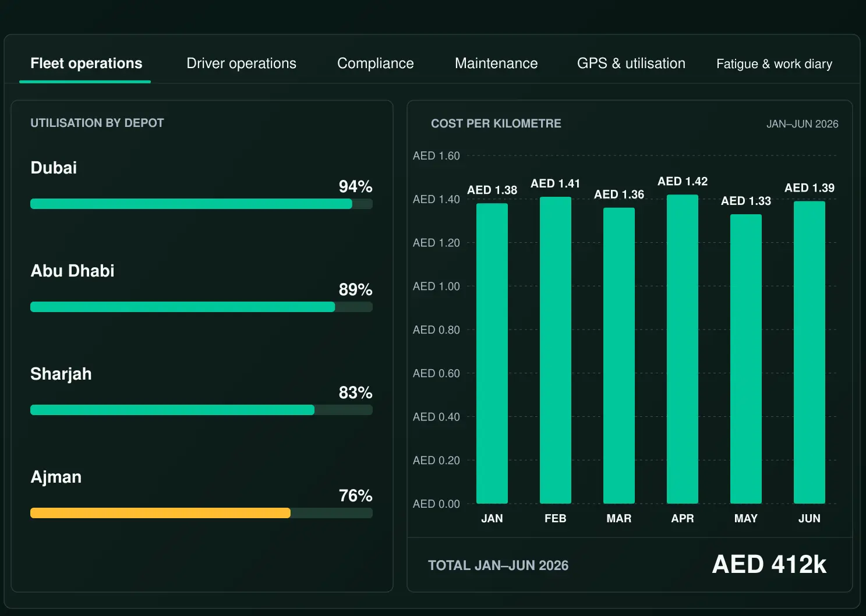Click the Abu Dhabi utilisation progress bar
The height and width of the screenshot is (616, 866).
(x=202, y=307)
